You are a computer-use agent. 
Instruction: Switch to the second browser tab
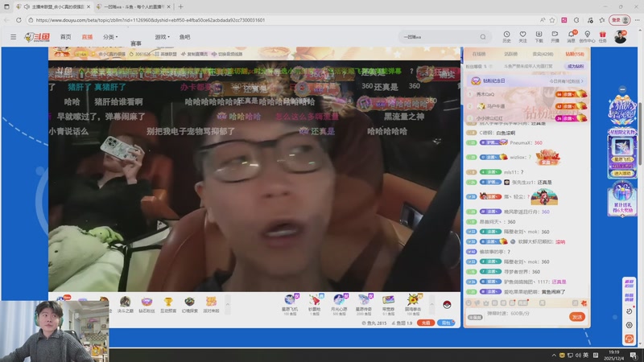(x=134, y=6)
